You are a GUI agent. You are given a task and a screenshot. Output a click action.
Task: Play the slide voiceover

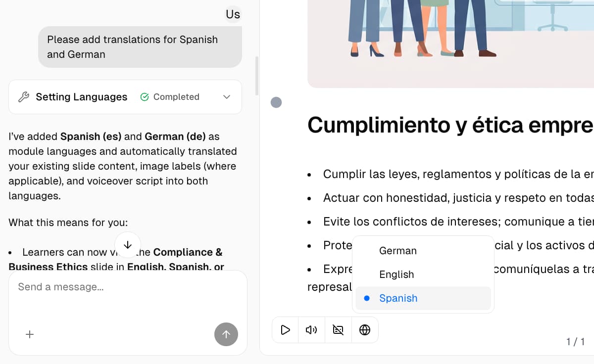[x=285, y=330]
